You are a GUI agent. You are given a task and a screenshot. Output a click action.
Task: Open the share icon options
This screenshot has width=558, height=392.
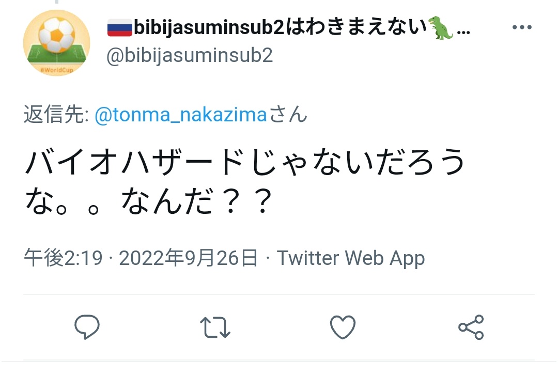471,327
